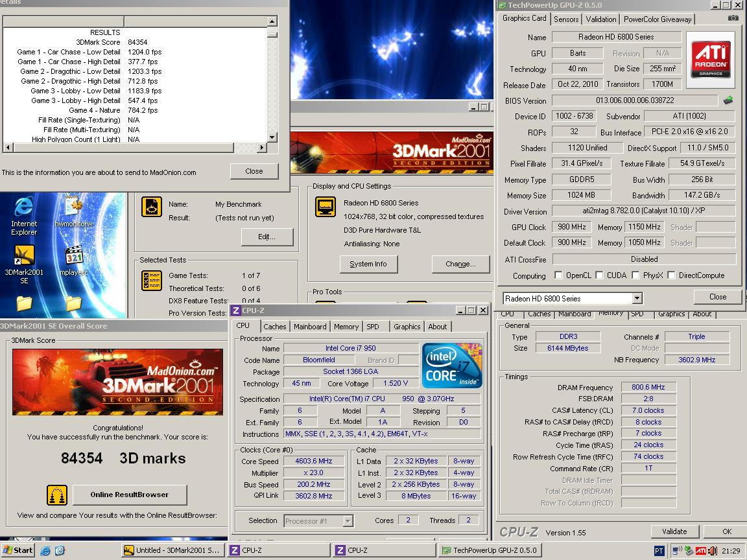The width and height of the screenshot is (747, 560).
Task: Click the results list scroll left arrow
Action: tap(8, 148)
